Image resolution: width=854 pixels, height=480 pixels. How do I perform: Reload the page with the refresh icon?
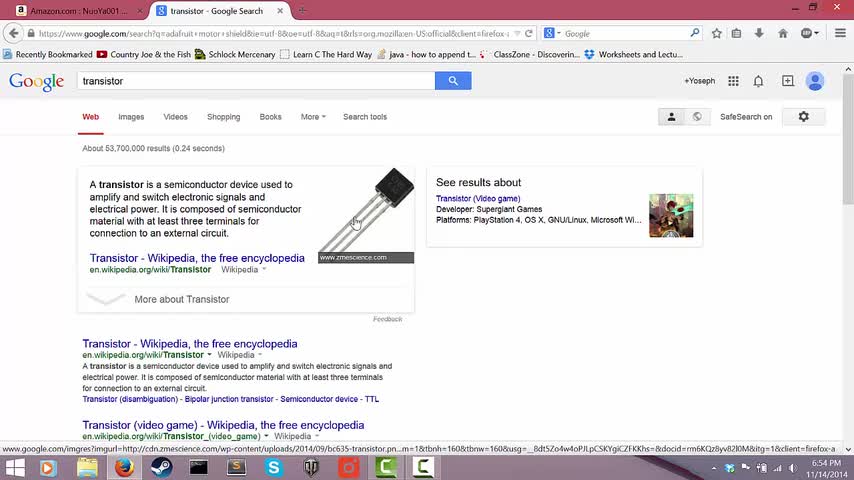coord(528,33)
